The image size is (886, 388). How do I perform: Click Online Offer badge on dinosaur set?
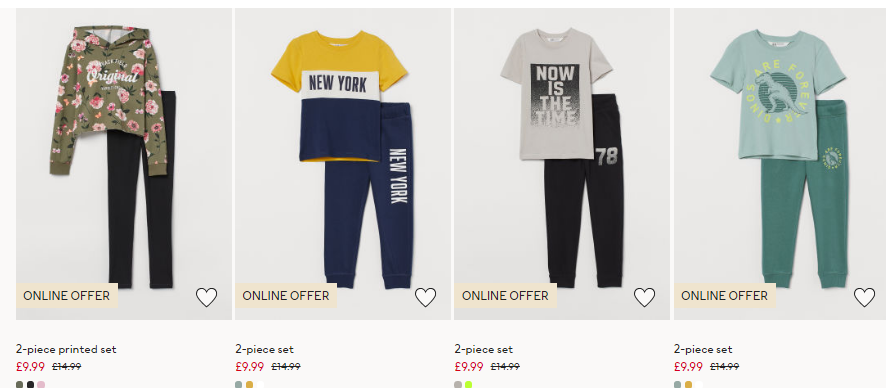[724, 295]
